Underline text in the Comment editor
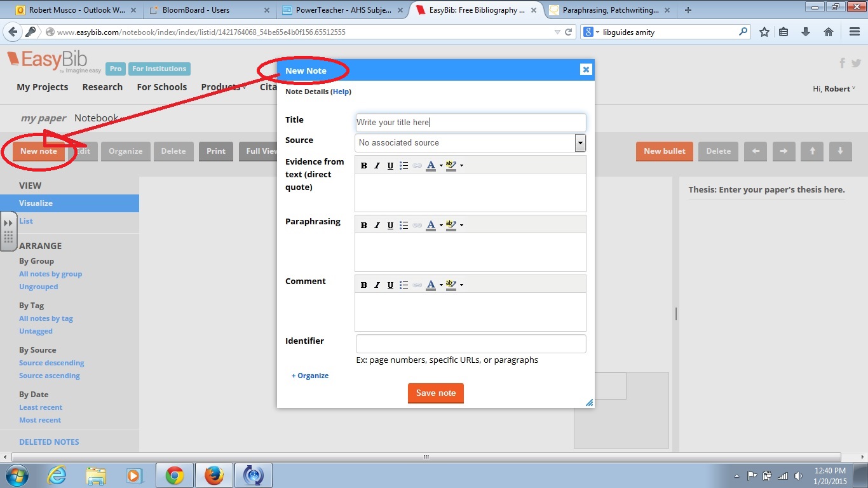The width and height of the screenshot is (868, 488). coord(390,285)
